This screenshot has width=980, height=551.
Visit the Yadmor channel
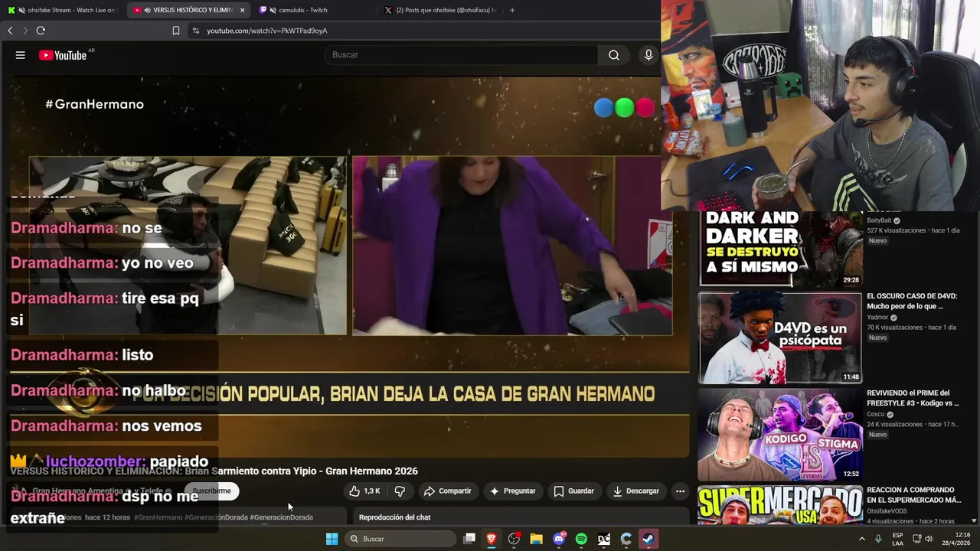tap(877, 318)
